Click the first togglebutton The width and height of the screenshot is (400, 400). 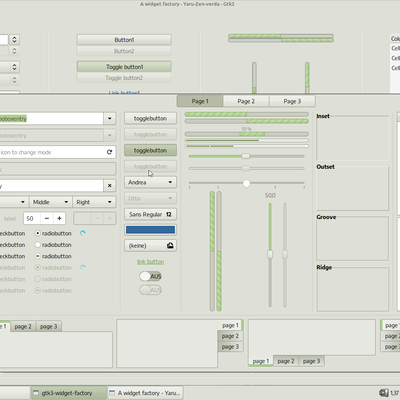(150, 118)
